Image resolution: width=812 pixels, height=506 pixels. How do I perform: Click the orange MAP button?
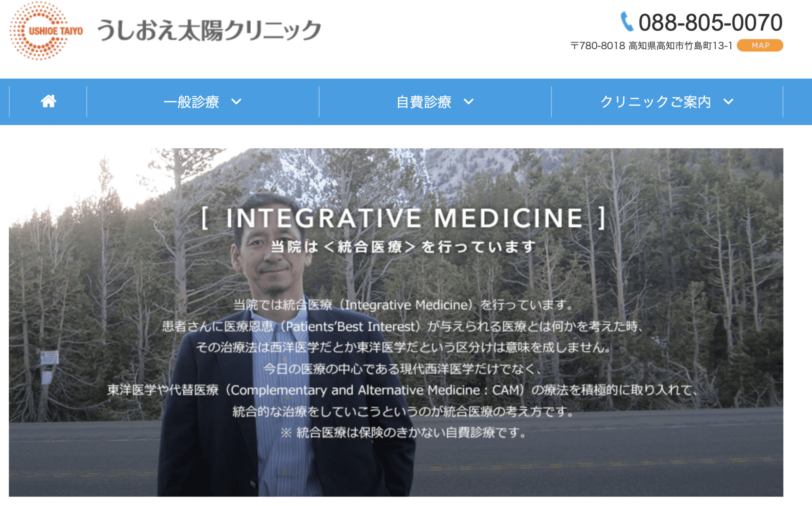click(760, 46)
